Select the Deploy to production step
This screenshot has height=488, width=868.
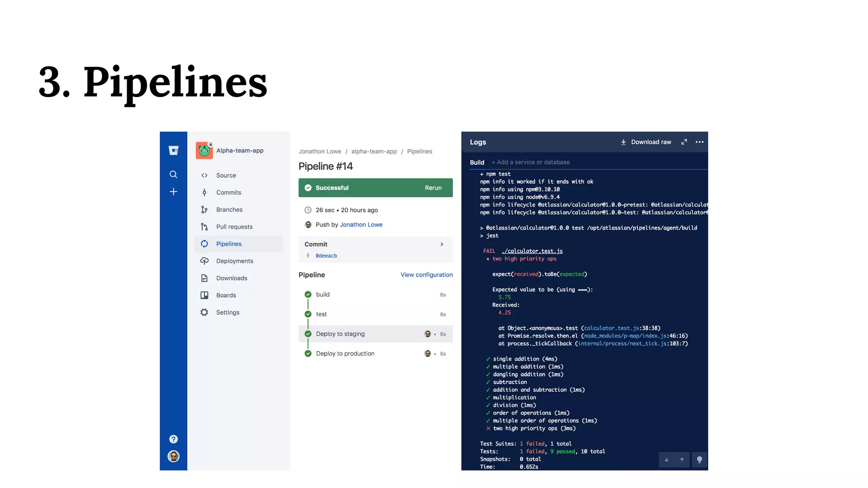click(x=345, y=354)
